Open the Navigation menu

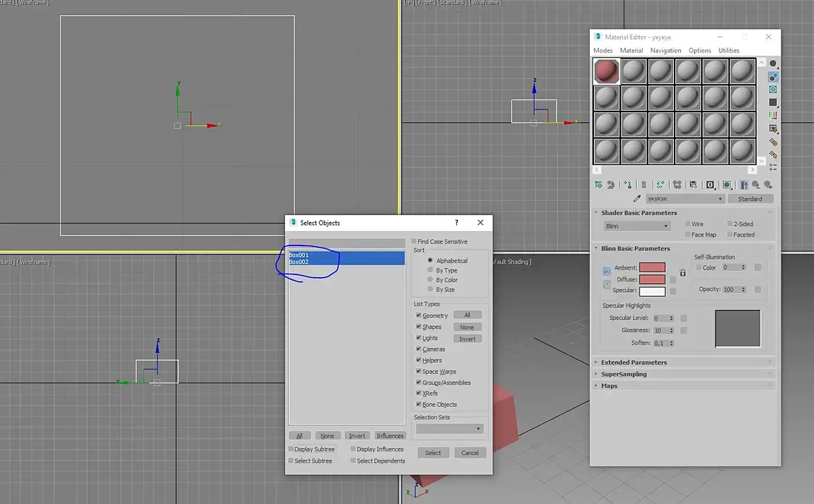(666, 50)
